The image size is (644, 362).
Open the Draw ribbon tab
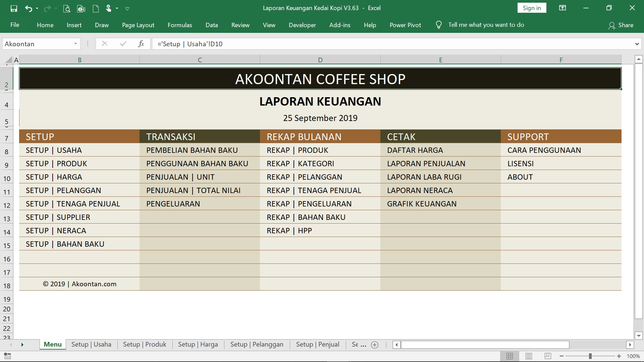102,25
